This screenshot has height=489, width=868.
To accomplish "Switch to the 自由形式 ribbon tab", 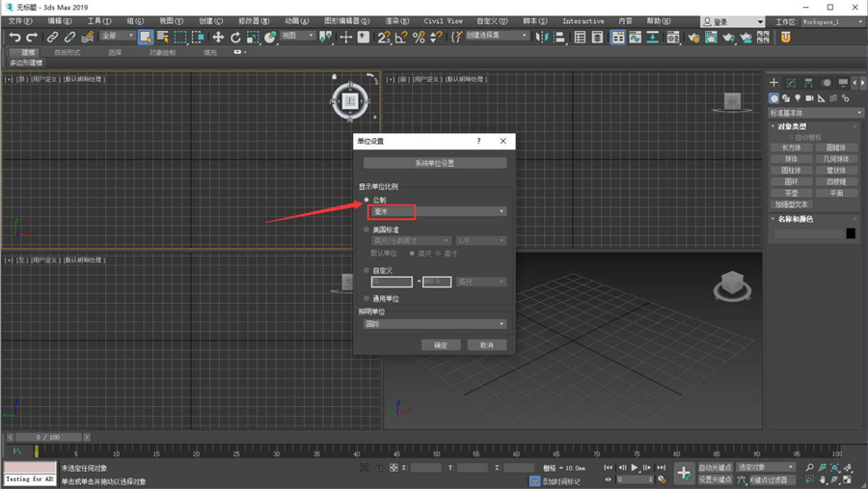I will pos(67,53).
